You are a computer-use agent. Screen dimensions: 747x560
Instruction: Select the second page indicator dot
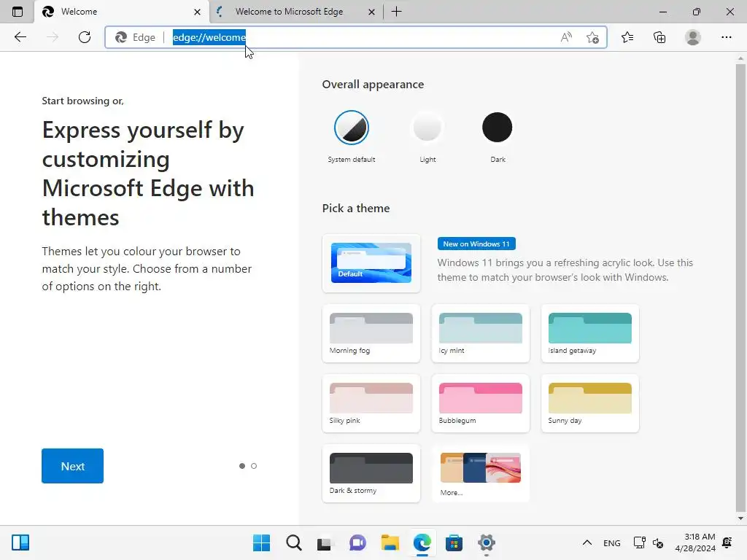pyautogui.click(x=254, y=466)
